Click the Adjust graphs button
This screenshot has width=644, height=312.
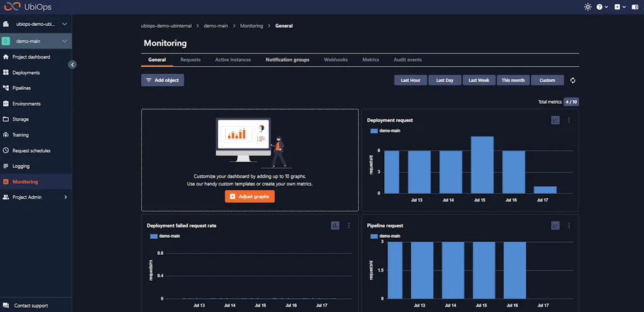pos(250,197)
